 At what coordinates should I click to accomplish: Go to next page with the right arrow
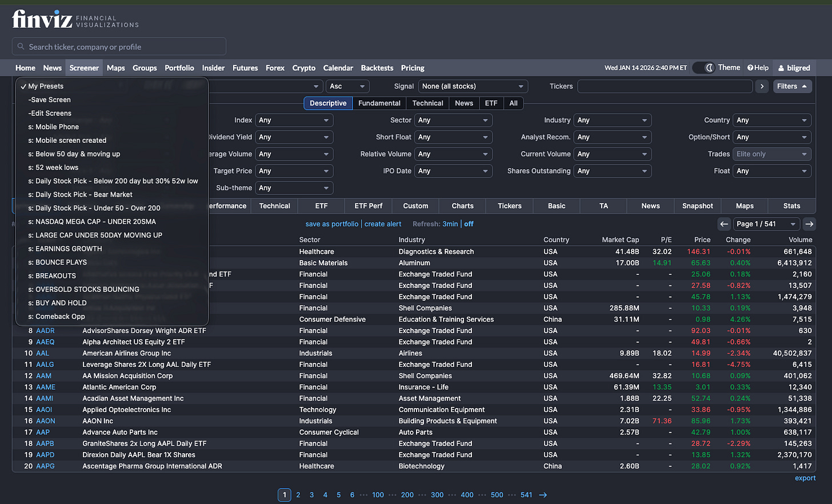pyautogui.click(x=809, y=224)
